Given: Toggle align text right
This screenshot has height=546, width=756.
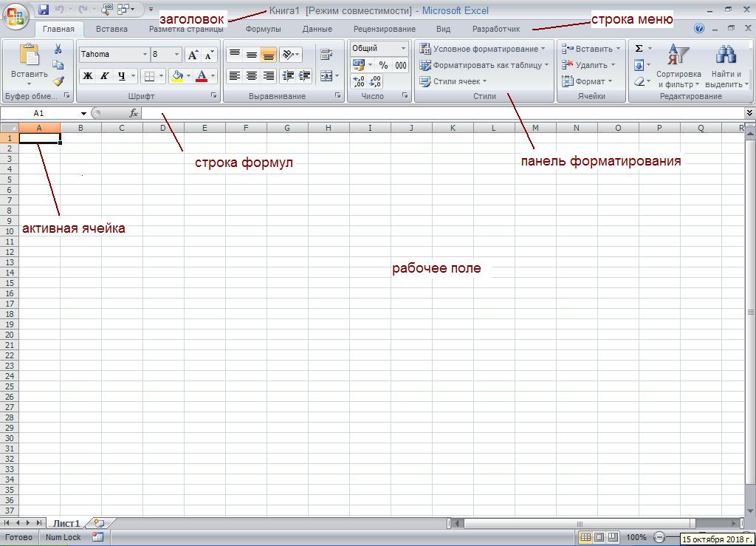Looking at the screenshot, I should click(269, 75).
